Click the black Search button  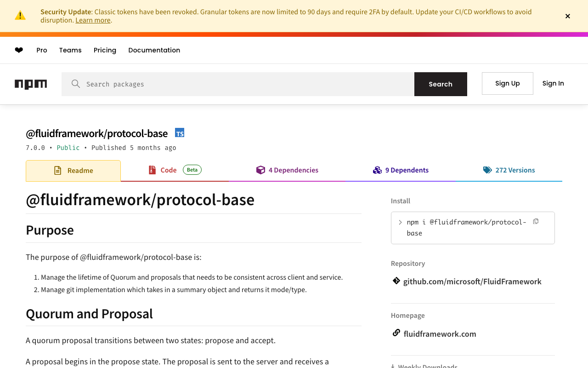tap(441, 84)
